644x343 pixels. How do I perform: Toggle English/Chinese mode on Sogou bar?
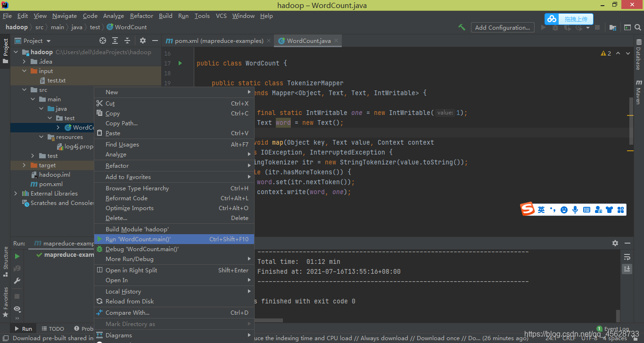click(x=541, y=210)
